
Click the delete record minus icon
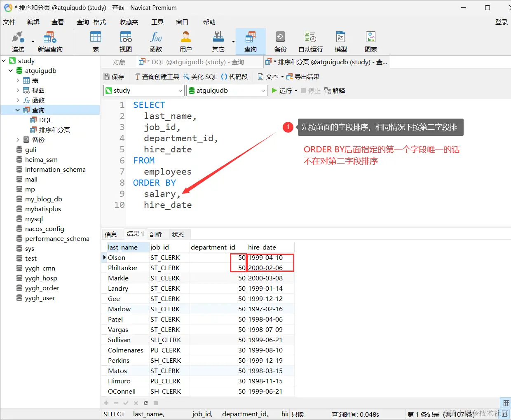tap(116, 403)
